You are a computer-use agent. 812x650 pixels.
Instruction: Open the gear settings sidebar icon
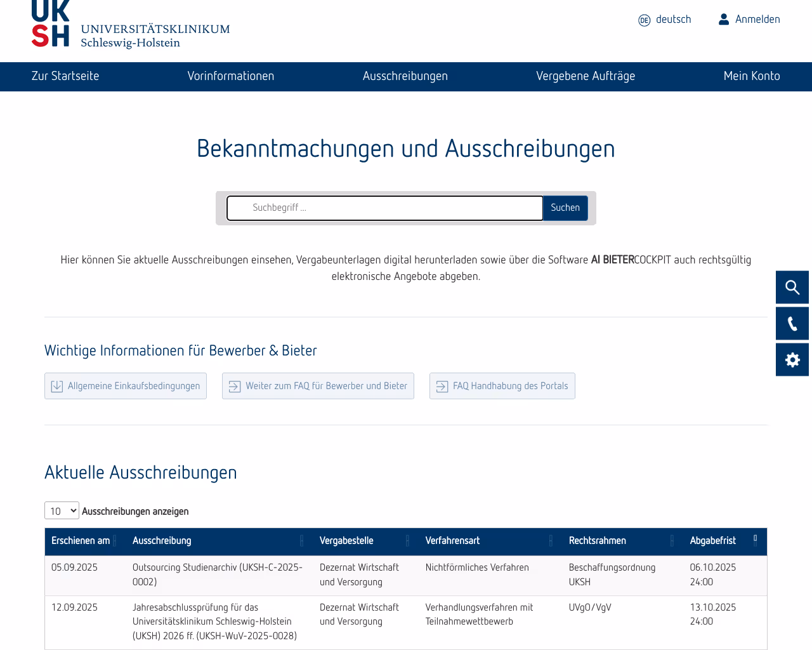pyautogui.click(x=792, y=359)
